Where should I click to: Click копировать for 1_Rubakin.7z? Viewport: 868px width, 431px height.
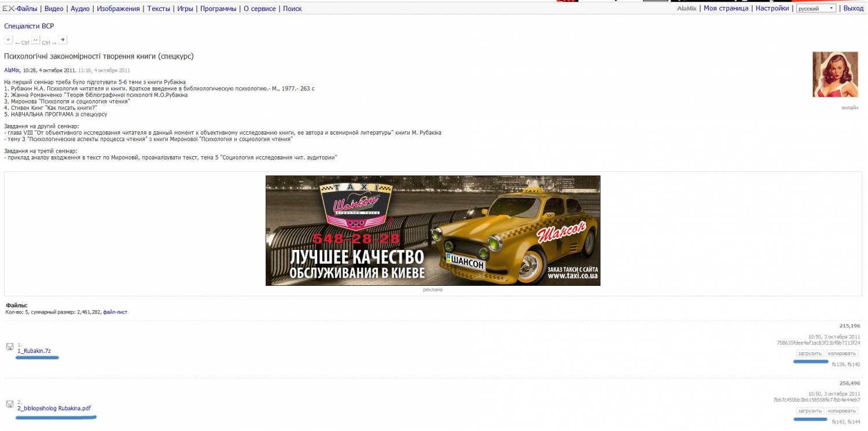842,353
